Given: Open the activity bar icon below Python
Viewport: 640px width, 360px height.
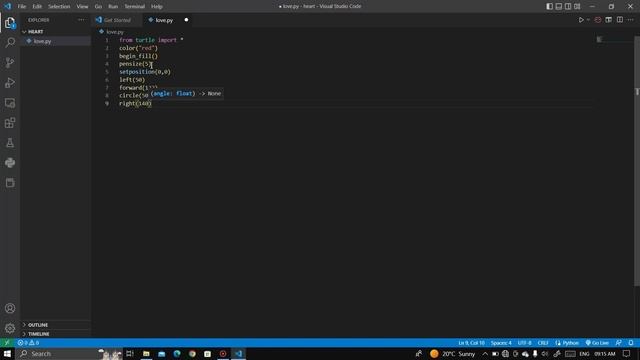Looking at the screenshot, I should pos(10,182).
